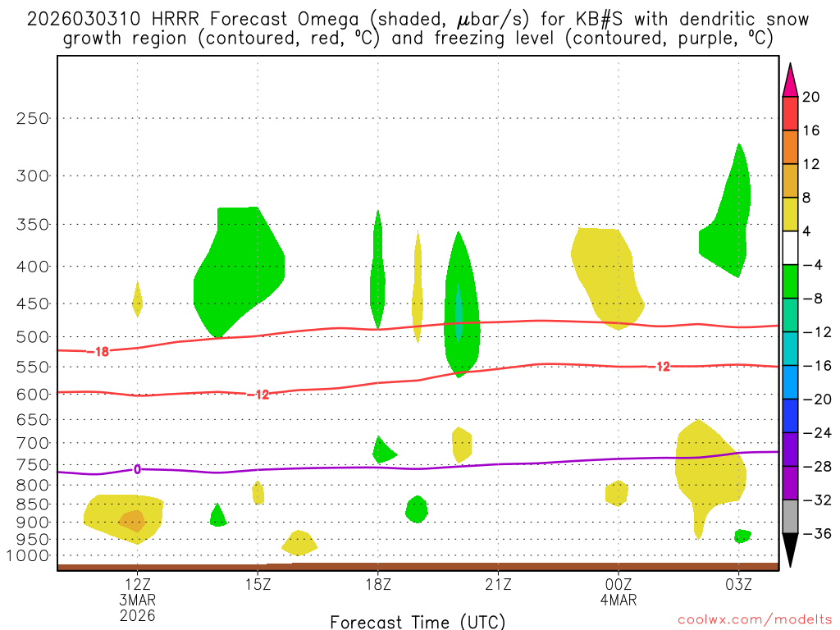Click the 400 pressure level label
Image resolution: width=840 pixels, height=630 pixels.
pyautogui.click(x=33, y=267)
